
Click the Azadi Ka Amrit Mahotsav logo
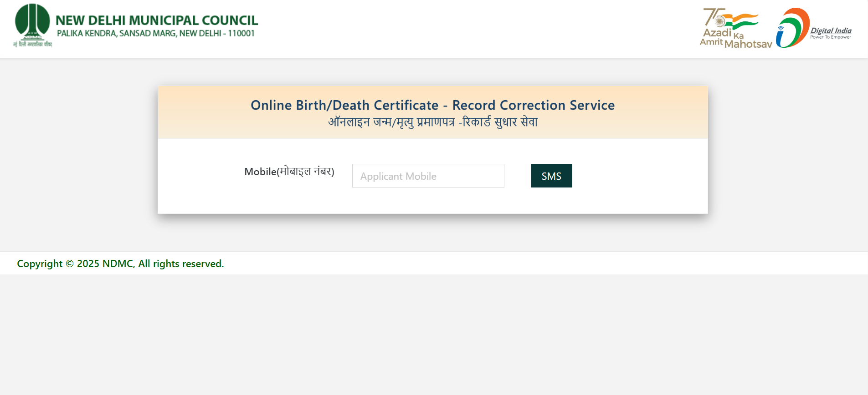click(735, 28)
